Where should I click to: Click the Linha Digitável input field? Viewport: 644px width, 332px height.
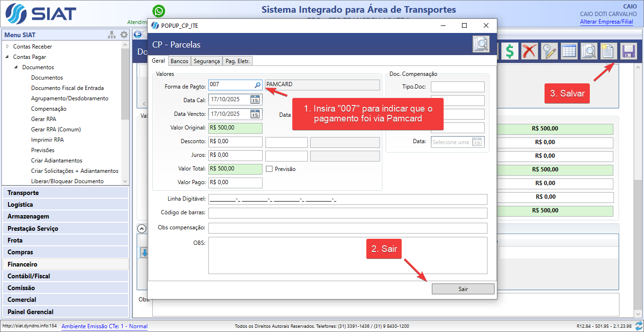pyautogui.click(x=347, y=199)
